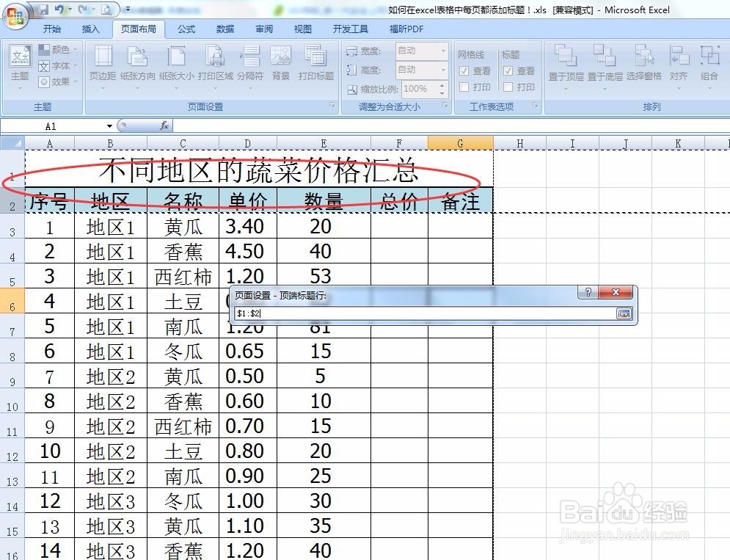The height and width of the screenshot is (560, 730).
Task: Open the theme Effects (效果) menu
Action: point(57,81)
